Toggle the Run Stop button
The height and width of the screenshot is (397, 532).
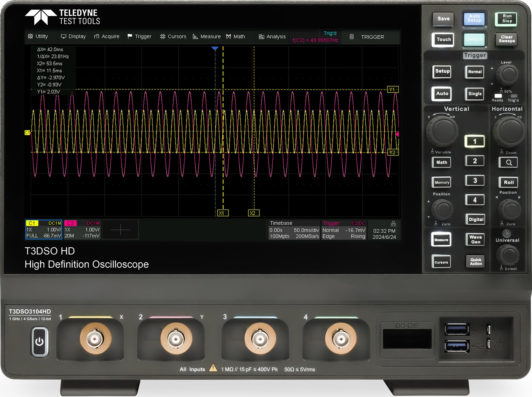(x=506, y=19)
